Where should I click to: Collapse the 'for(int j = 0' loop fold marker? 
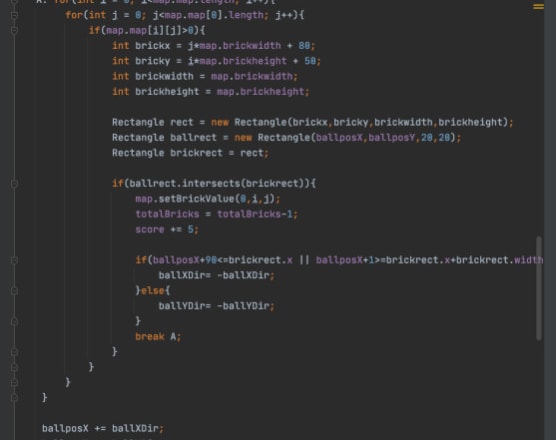tap(14, 15)
